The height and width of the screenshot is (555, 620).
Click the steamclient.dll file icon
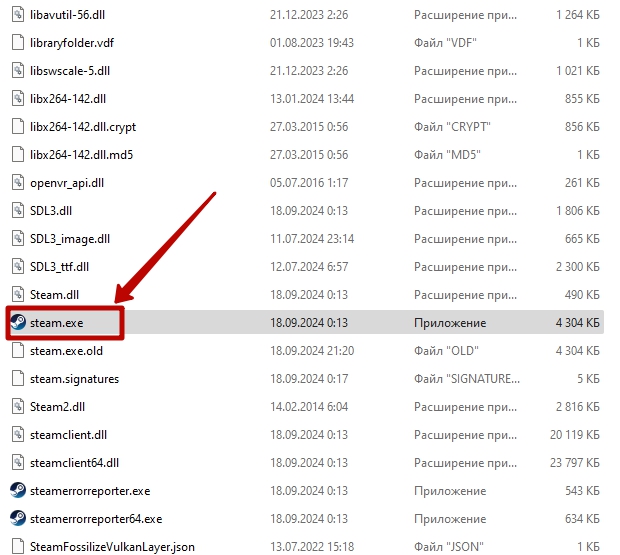click(18, 435)
